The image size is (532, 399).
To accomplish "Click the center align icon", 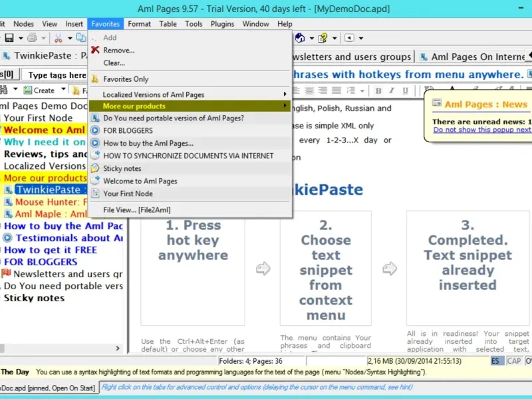I will tap(309, 90).
